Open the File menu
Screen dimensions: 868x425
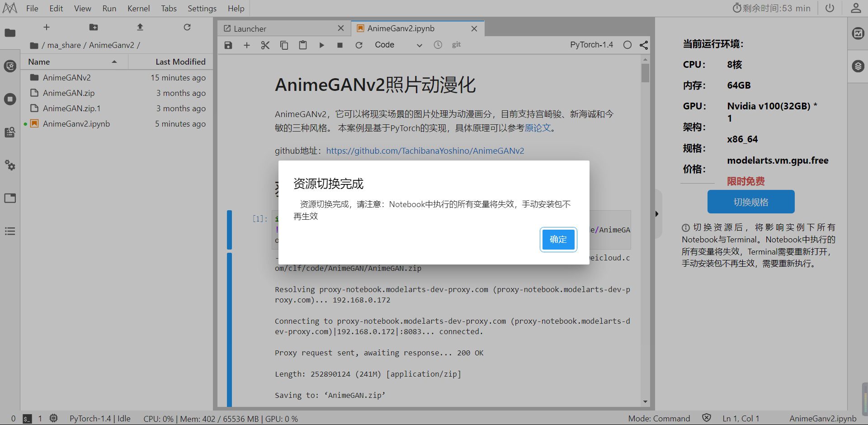32,8
